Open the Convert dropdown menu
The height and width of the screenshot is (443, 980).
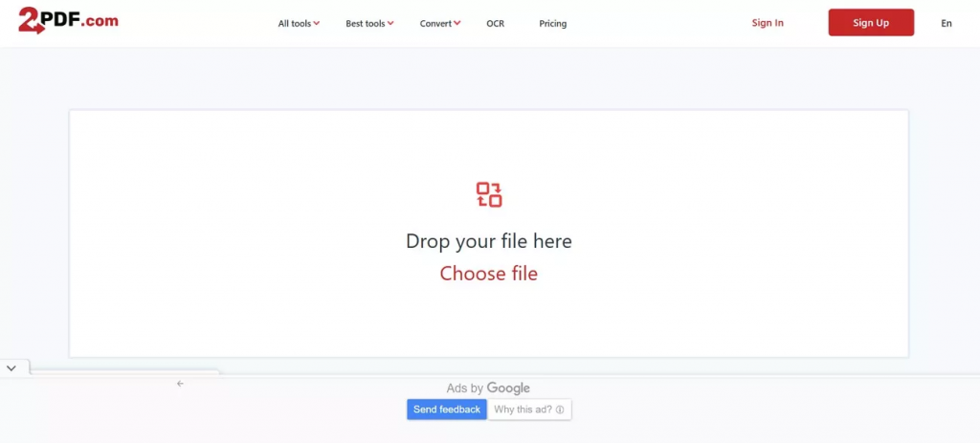[440, 24]
